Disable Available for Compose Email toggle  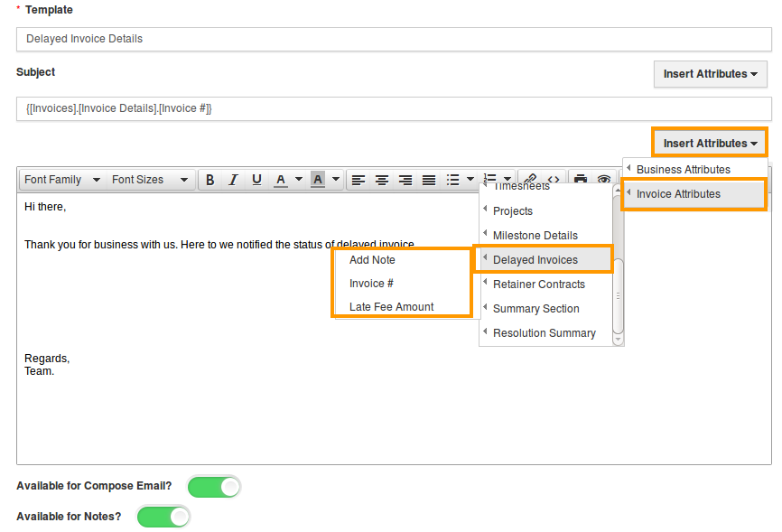[214, 487]
